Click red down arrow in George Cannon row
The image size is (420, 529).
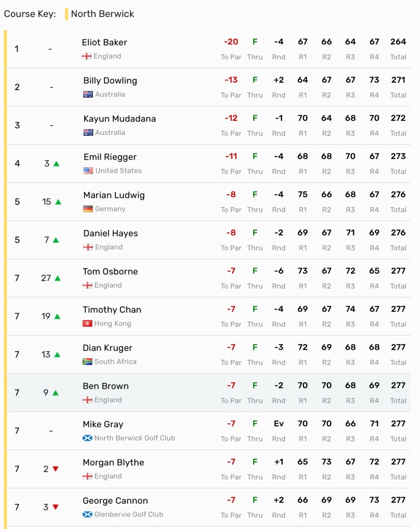tap(56, 507)
